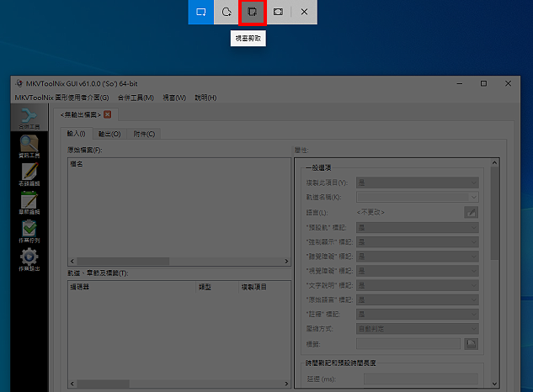533x392 pixels.
Task: Expand "聽覺障礙" 標記 dropdown
Action: (418, 257)
